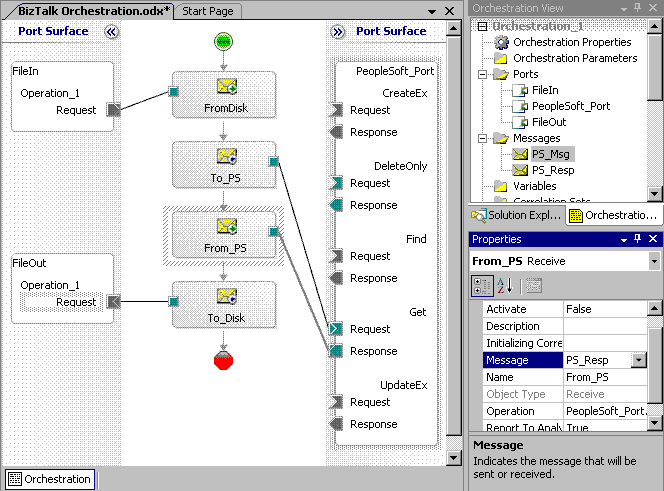Click the UpdateEx operation label
664x491 pixels.
pos(404,385)
